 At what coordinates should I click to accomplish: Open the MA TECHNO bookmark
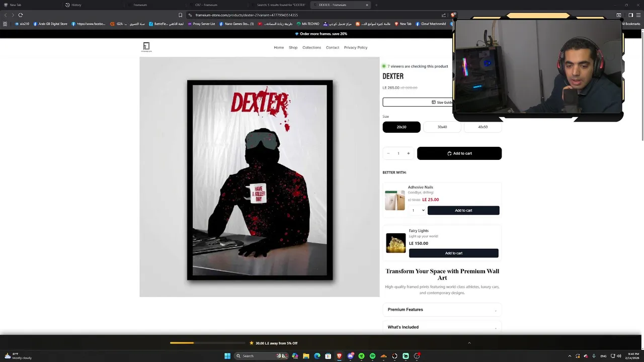tap(308, 24)
